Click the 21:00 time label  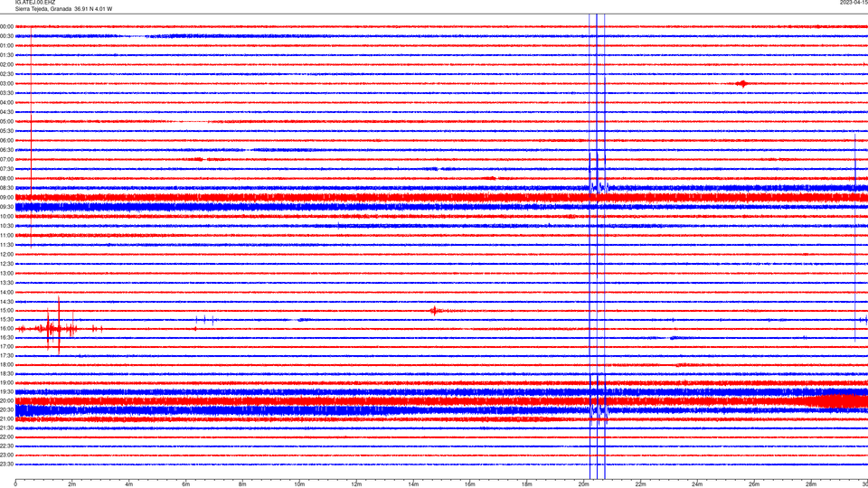[6, 418]
